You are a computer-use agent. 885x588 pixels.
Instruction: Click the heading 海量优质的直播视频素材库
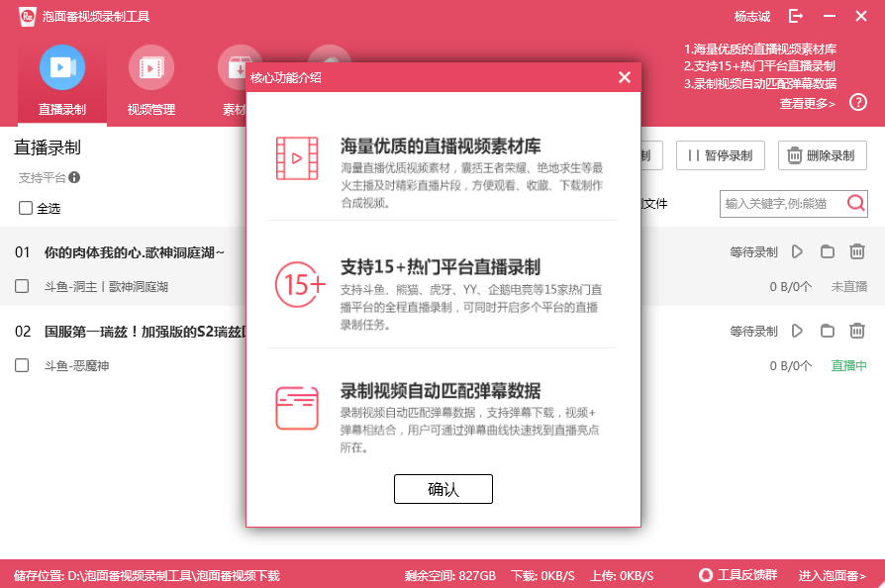441,147
